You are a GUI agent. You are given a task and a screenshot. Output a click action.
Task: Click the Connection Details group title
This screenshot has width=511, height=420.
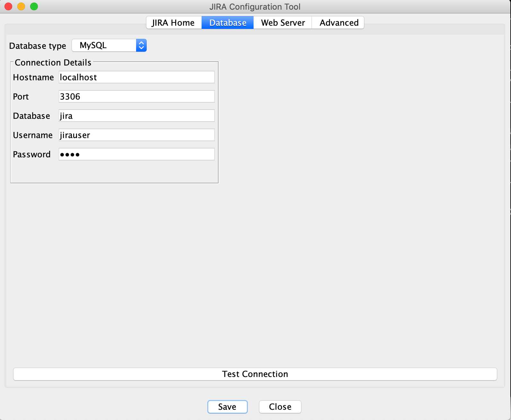[x=53, y=63]
